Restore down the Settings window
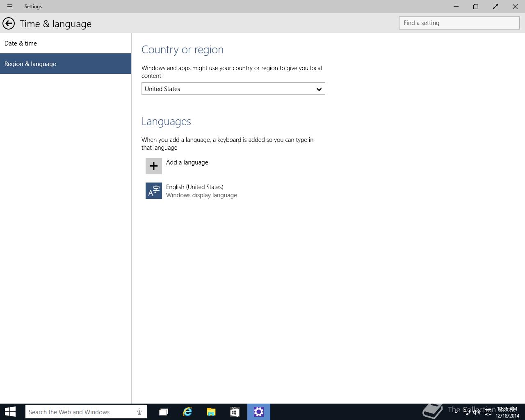Viewport: 525px width, 420px height. point(476,7)
